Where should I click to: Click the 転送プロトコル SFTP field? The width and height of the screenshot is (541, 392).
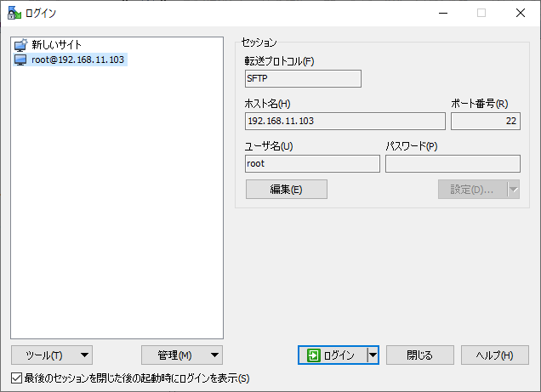(x=303, y=79)
